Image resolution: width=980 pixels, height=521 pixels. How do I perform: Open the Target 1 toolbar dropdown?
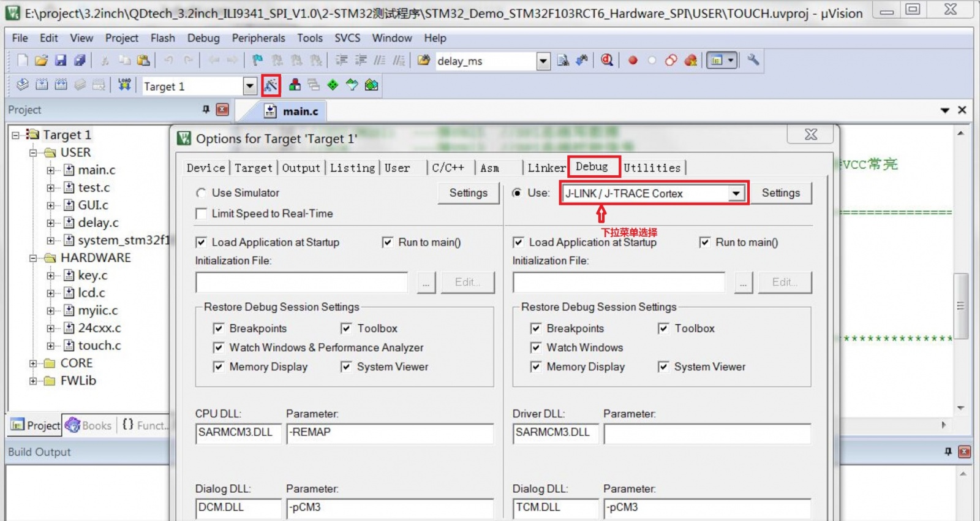[x=249, y=86]
